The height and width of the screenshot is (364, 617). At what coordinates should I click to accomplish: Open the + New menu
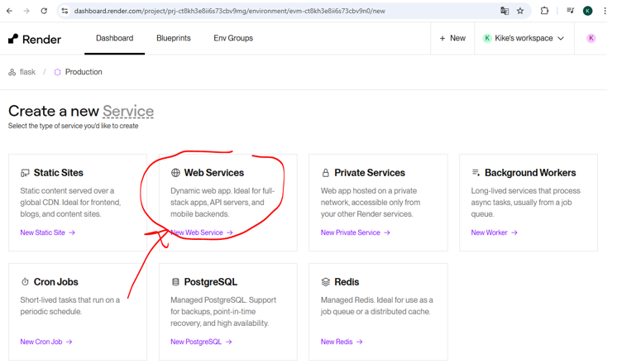coord(452,39)
